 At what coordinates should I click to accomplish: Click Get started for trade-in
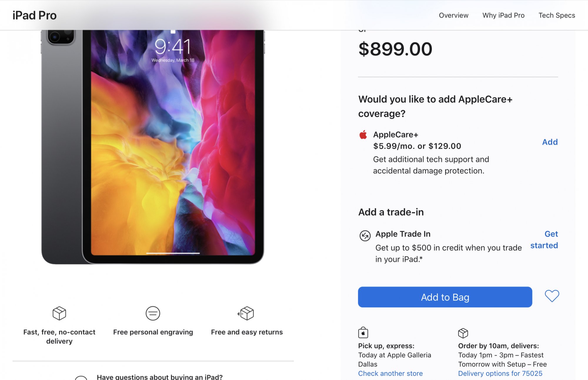point(544,240)
